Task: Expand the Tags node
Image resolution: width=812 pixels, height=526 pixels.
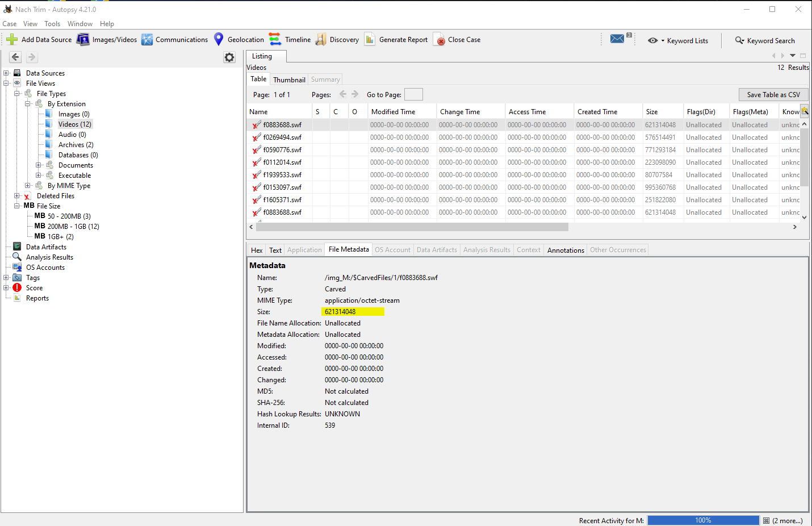Action: pyautogui.click(x=6, y=277)
